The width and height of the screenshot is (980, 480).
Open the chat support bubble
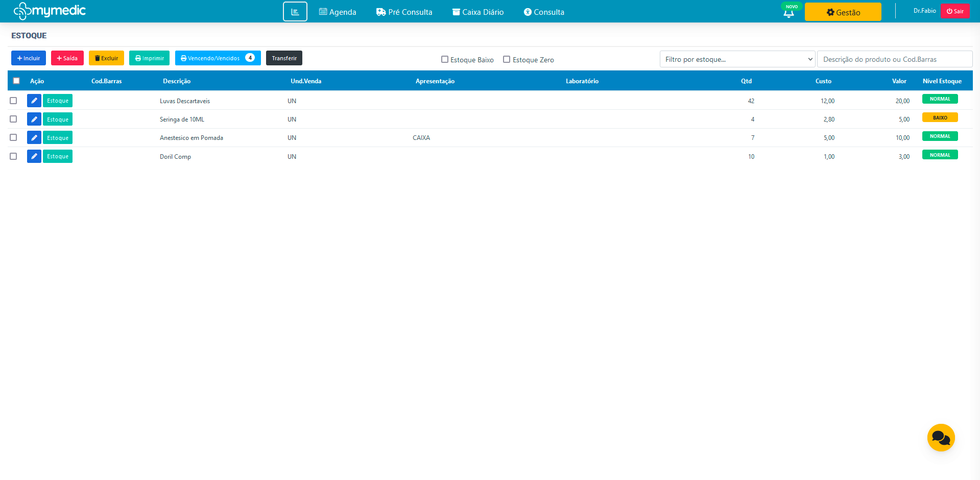click(941, 438)
